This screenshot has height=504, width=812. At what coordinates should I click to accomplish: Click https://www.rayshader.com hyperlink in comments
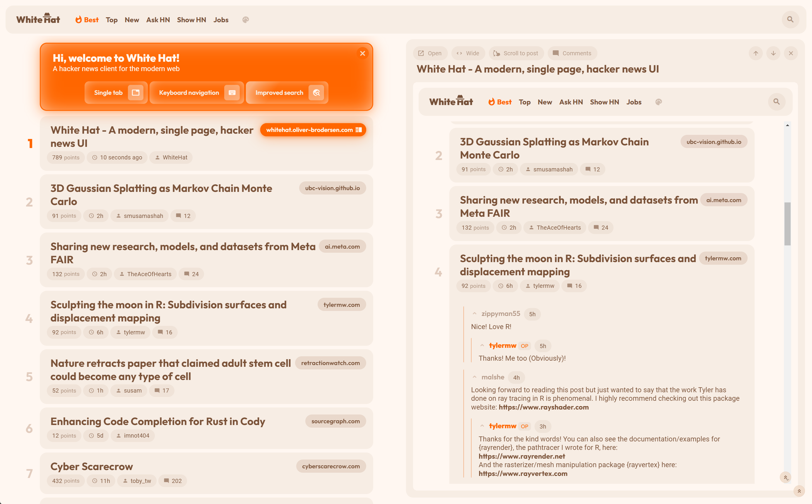point(544,407)
